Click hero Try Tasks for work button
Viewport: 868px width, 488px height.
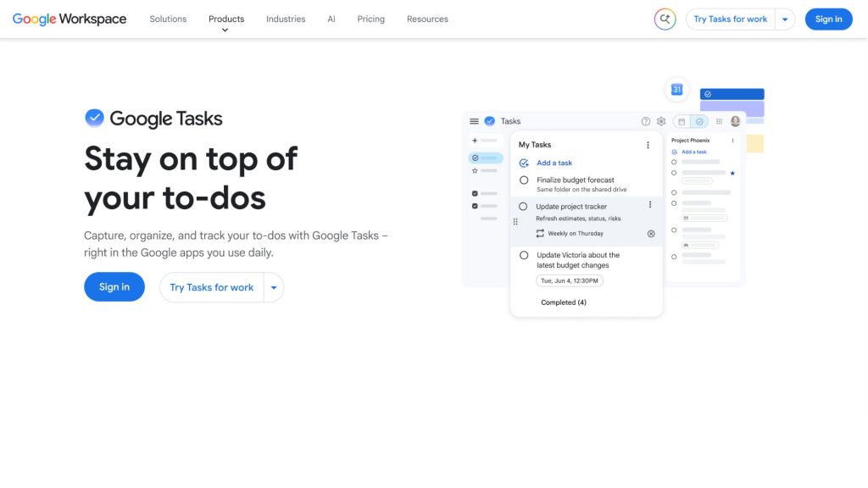point(211,287)
